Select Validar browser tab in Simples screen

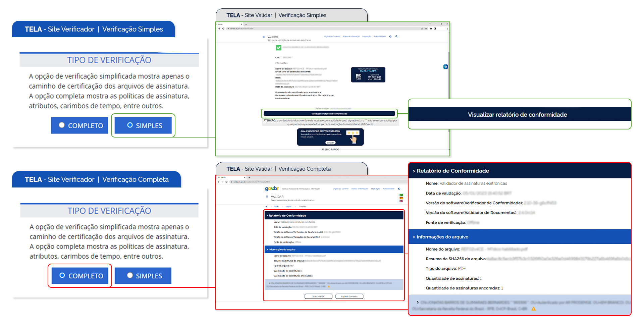[229, 24]
